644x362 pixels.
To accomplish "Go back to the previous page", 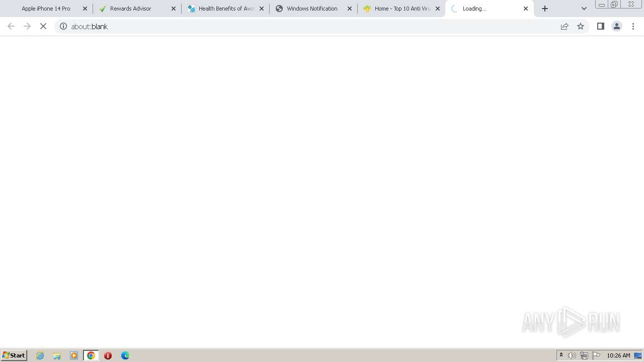I will tap(11, 26).
